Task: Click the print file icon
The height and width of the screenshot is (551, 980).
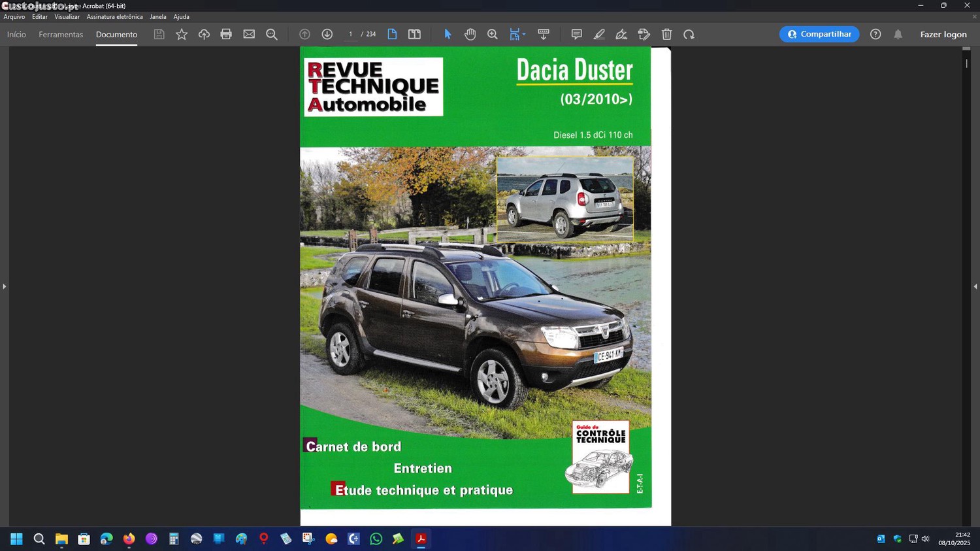Action: pos(226,35)
